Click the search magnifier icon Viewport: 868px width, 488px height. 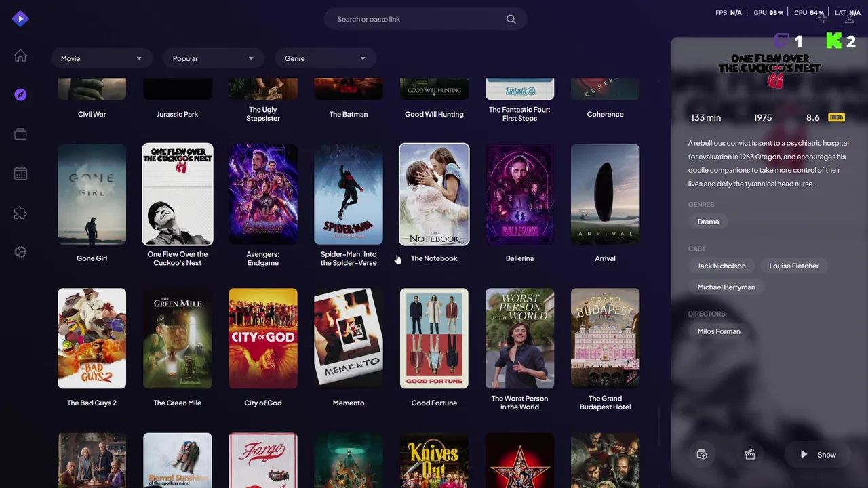(x=511, y=19)
